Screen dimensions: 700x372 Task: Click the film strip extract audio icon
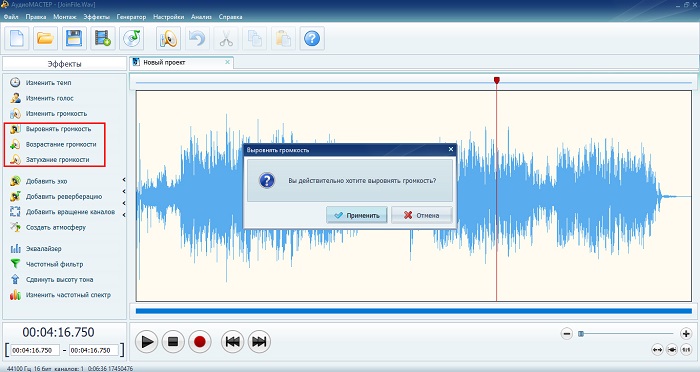(x=103, y=38)
